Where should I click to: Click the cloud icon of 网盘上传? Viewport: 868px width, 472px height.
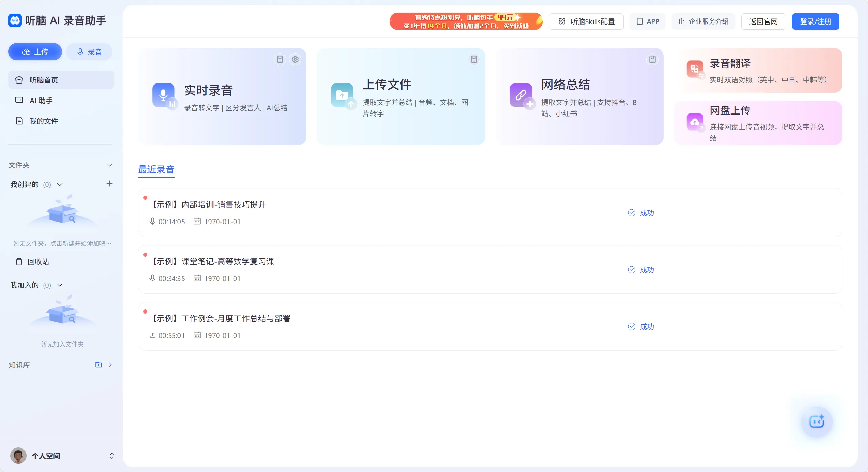(x=695, y=122)
